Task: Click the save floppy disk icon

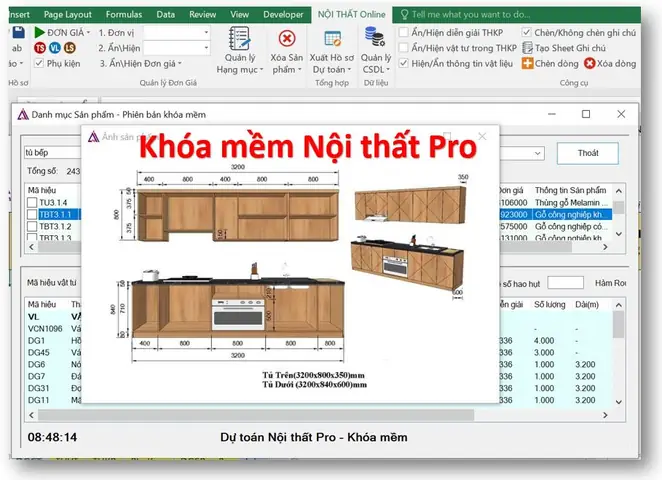Action: click(x=18, y=32)
